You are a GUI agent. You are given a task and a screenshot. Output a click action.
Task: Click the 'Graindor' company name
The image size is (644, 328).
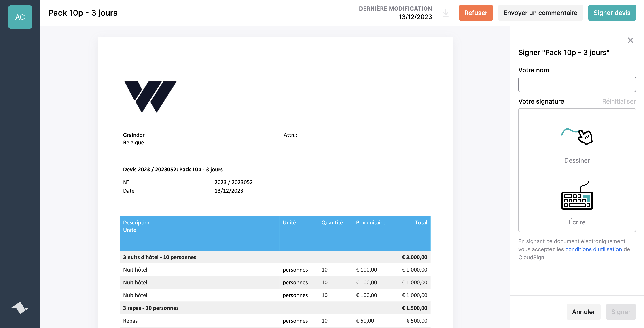(134, 135)
